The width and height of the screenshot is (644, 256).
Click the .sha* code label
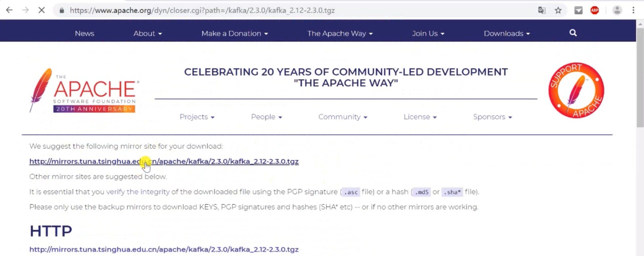tap(452, 192)
